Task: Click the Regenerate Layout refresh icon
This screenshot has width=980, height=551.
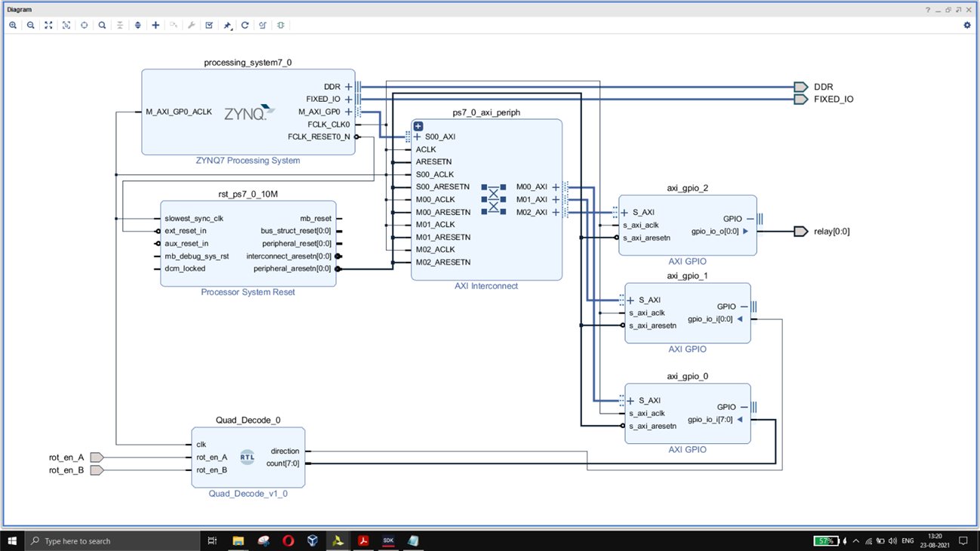Action: (x=245, y=25)
